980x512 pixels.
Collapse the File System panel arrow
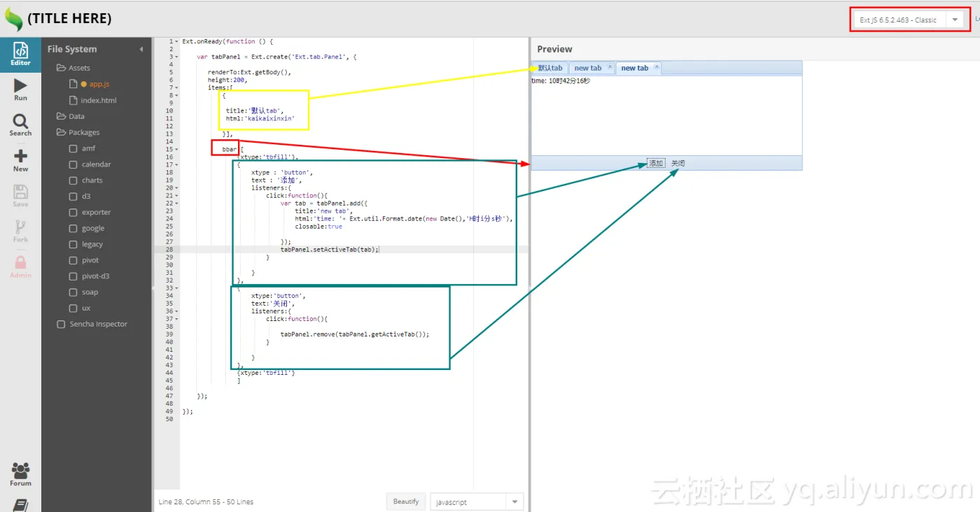tap(141, 49)
